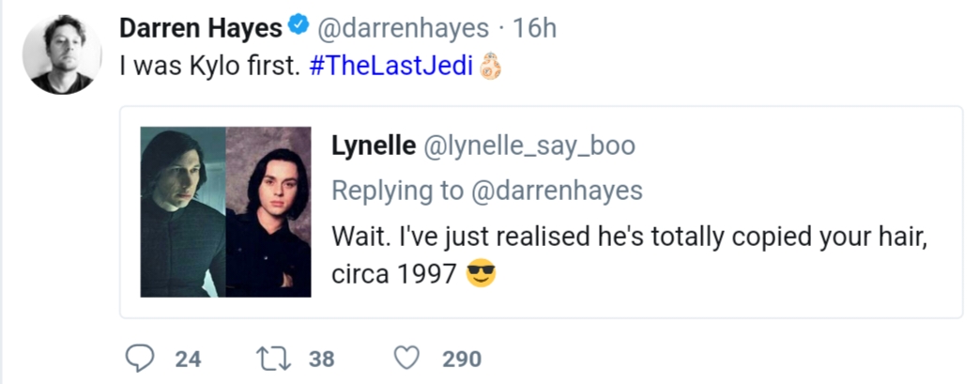980x384 pixels.
Task: Click the @darrenhayes handle in the header
Action: (405, 29)
